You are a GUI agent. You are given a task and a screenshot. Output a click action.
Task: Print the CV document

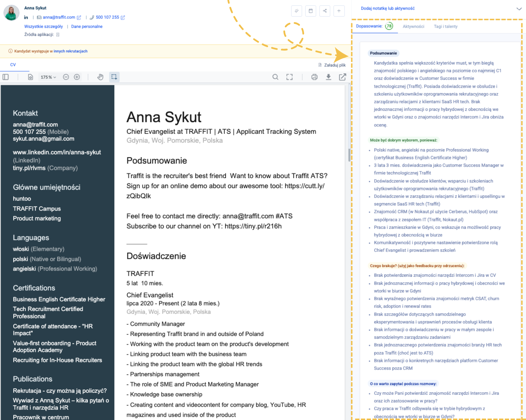pyautogui.click(x=314, y=77)
